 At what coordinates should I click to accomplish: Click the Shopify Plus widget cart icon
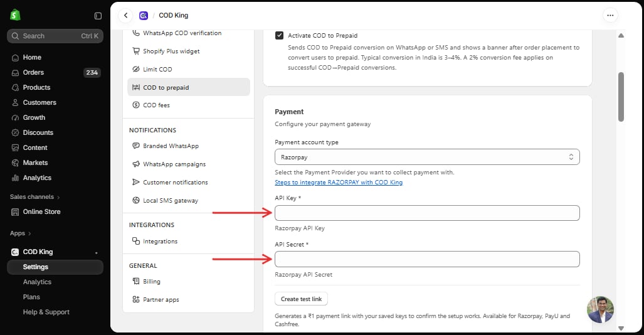coord(136,51)
